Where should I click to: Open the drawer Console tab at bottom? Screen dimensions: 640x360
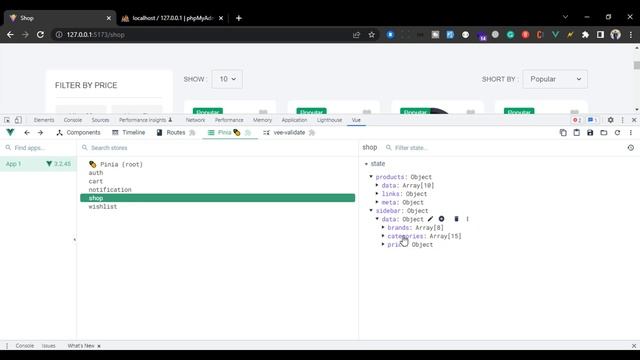[24, 346]
